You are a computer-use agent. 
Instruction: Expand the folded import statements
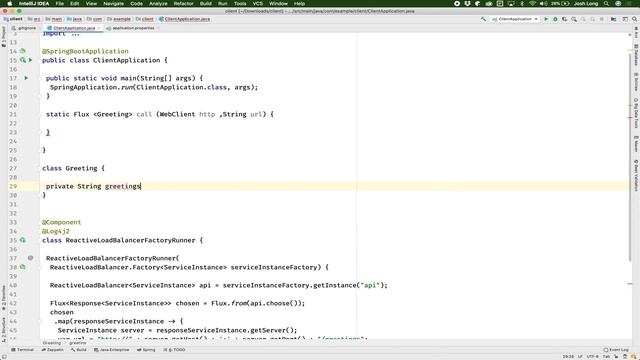point(75,34)
